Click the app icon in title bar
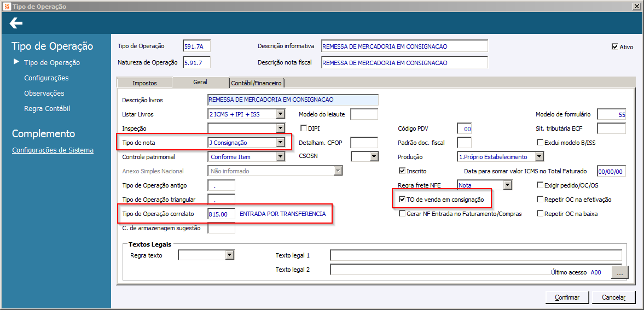Viewport: 644px width, 310px height. click(6, 6)
